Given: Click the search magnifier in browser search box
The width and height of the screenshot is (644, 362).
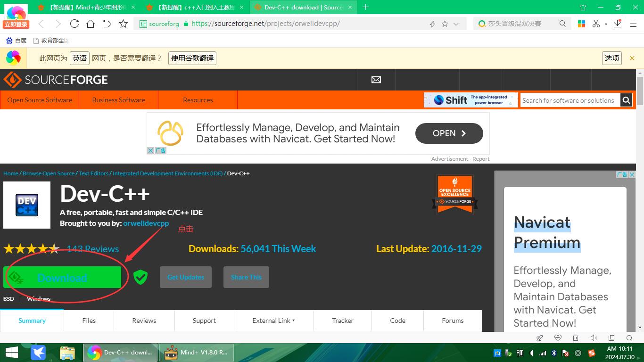Looking at the screenshot, I should (x=562, y=24).
